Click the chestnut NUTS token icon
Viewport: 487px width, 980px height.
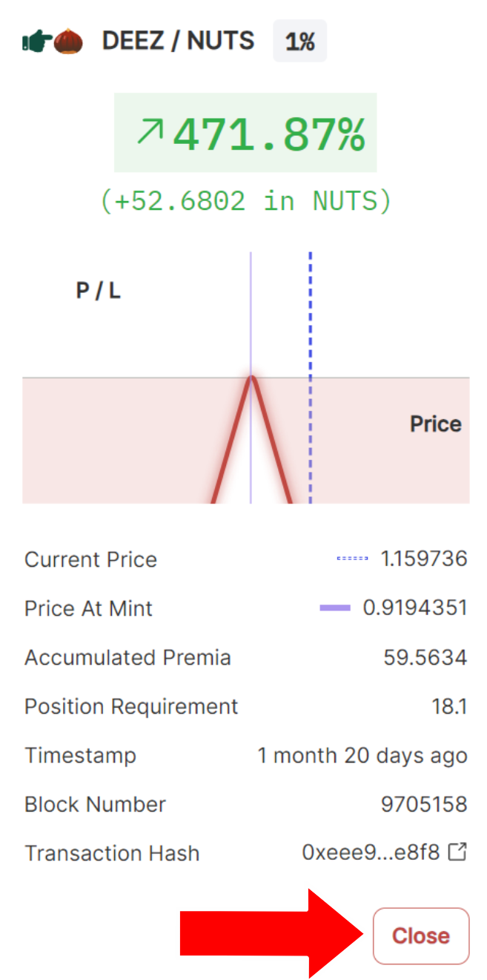click(x=68, y=41)
